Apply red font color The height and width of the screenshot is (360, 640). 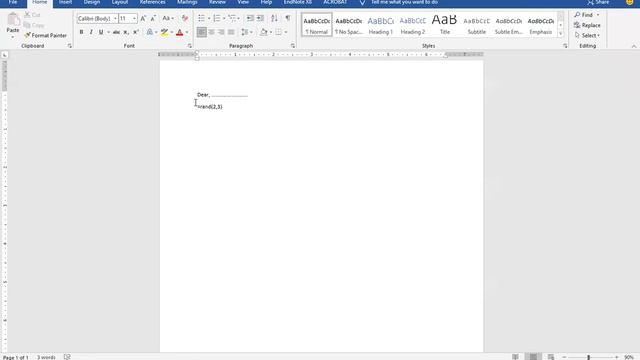179,32
